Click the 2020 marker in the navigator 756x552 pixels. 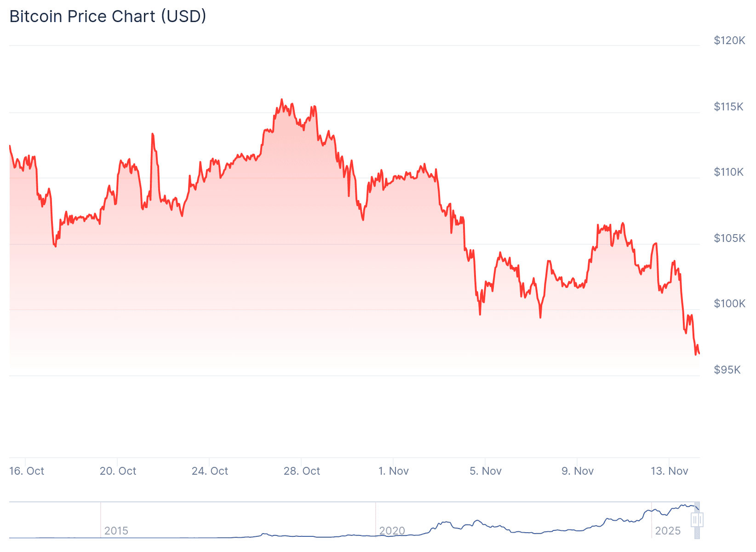click(x=392, y=531)
